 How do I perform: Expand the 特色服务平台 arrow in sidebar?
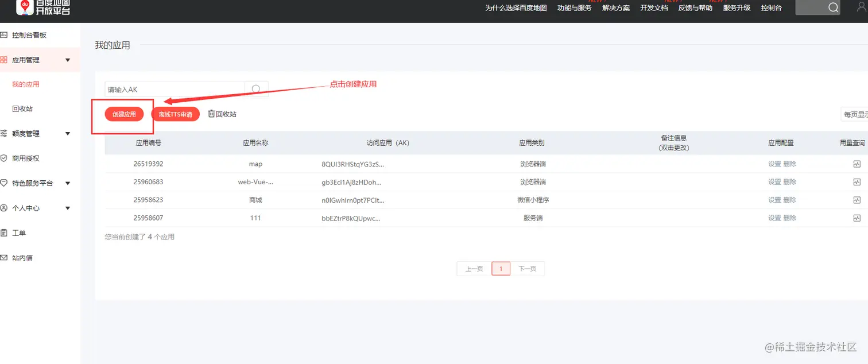68,184
